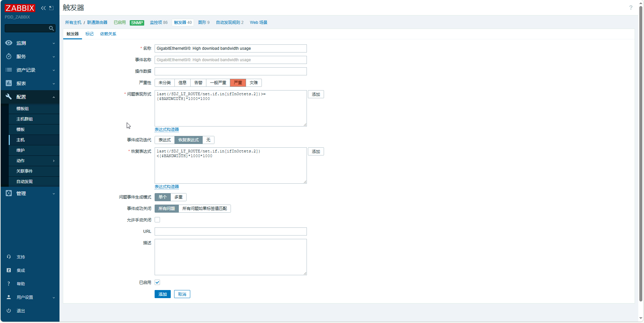Image resolution: width=644 pixels, height=323 pixels.
Task: Toggle the sidebar hide window icon
Action: tap(51, 8)
